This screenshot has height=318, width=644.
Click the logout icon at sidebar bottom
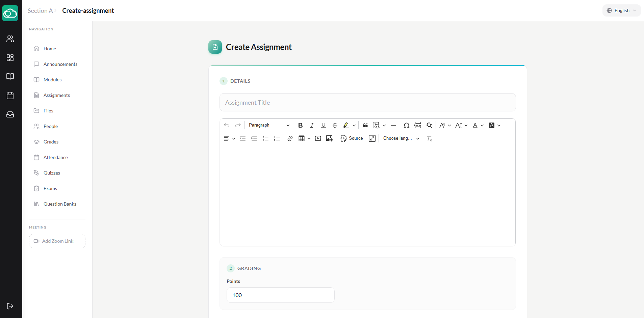coord(10,306)
